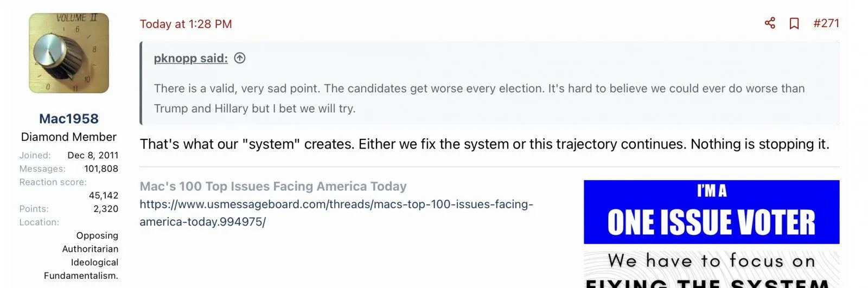Click the share post icon
The height and width of the screenshot is (288, 868).
pos(770,23)
